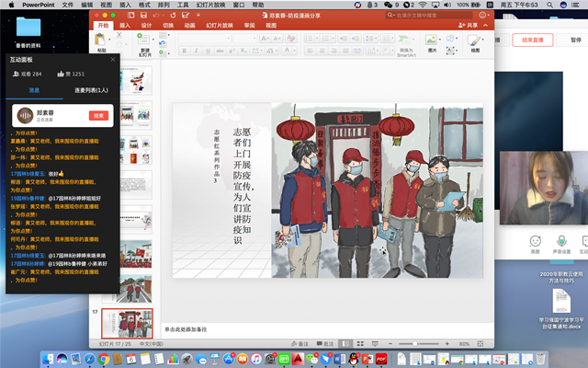
Task: Switch to 连麦列表(1人) tab
Action: 90,90
